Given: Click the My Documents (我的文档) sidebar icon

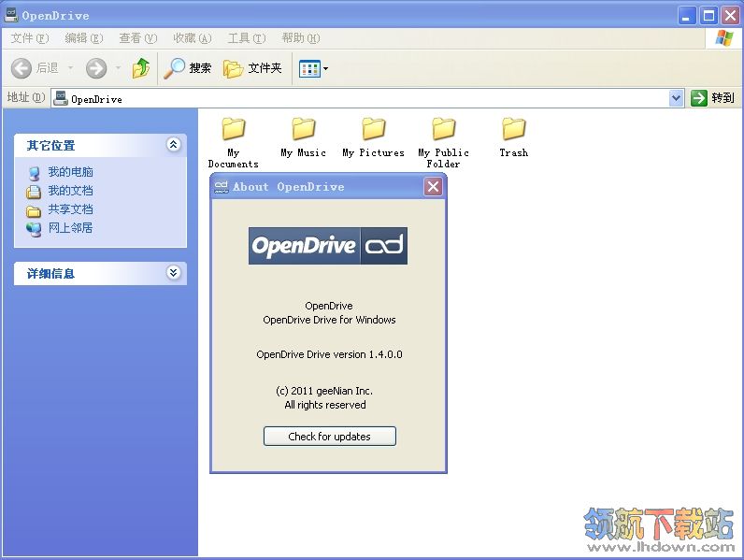Looking at the screenshot, I should point(34,192).
